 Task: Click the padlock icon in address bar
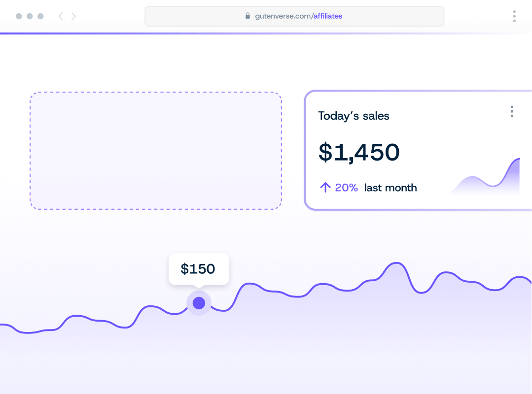pos(248,16)
